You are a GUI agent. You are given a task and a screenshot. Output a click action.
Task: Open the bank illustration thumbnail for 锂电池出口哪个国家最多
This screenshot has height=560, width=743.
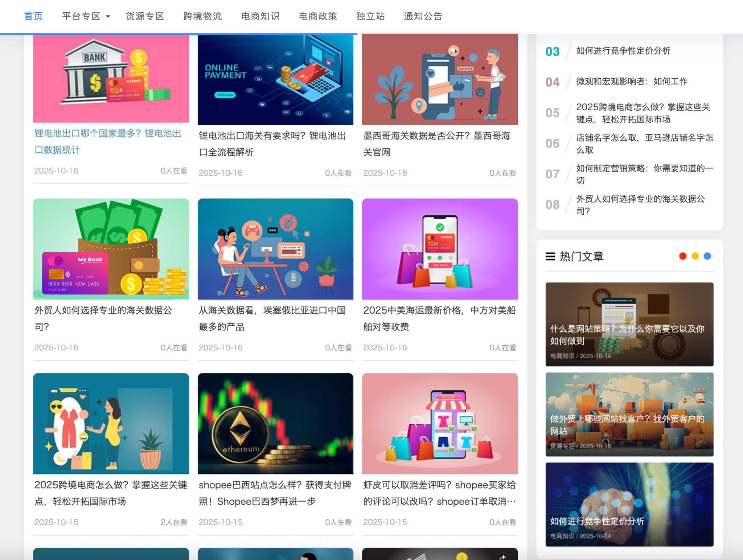click(111, 78)
